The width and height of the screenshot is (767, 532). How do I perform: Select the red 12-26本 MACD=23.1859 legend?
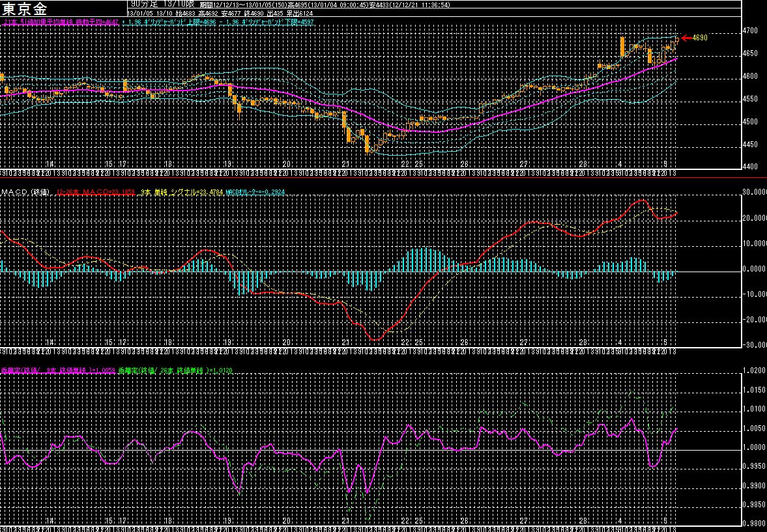pos(96,193)
